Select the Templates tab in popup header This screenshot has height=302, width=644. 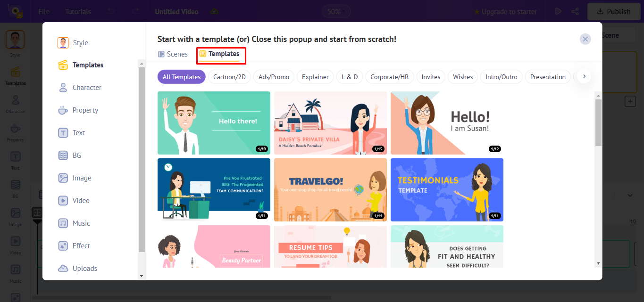click(x=219, y=54)
